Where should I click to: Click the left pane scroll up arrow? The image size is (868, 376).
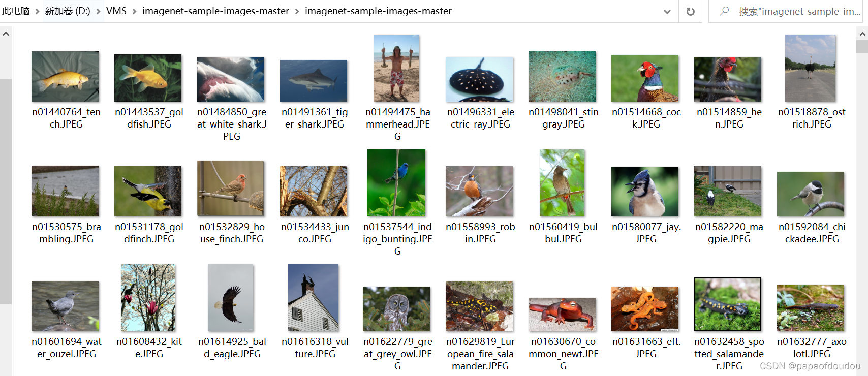[6, 34]
